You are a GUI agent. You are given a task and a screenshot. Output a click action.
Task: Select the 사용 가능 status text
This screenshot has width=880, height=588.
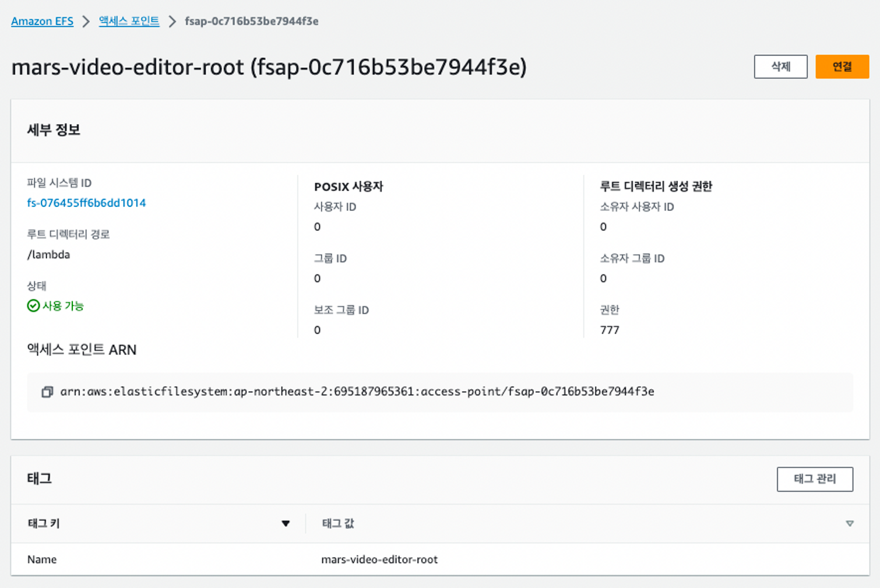pyautogui.click(x=63, y=305)
